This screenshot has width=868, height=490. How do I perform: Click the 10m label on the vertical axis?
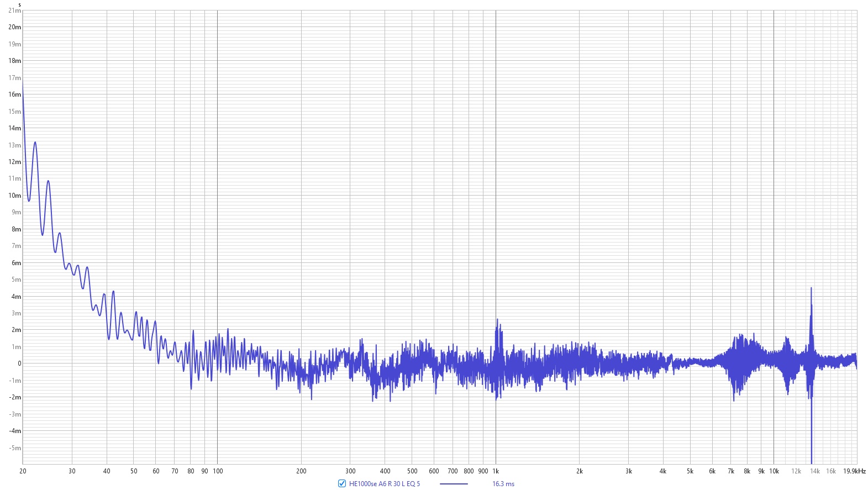14,196
